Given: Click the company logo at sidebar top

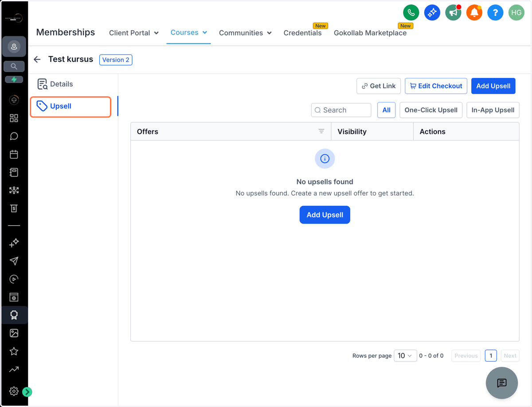Looking at the screenshot, I should [x=14, y=18].
